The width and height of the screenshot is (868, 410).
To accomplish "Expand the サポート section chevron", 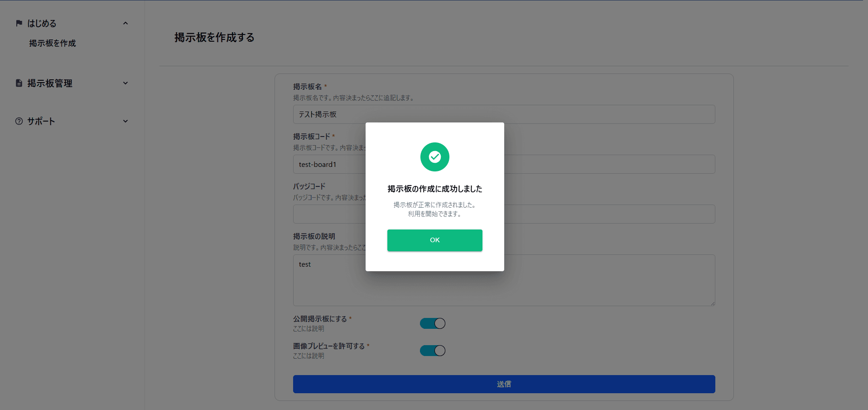I will pos(125,121).
